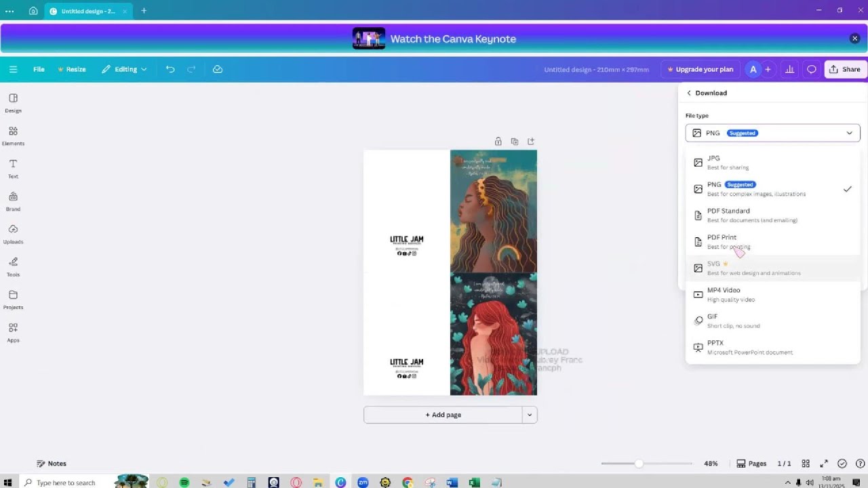Open grid view of pages
The height and width of the screenshot is (488, 868).
[x=806, y=464]
